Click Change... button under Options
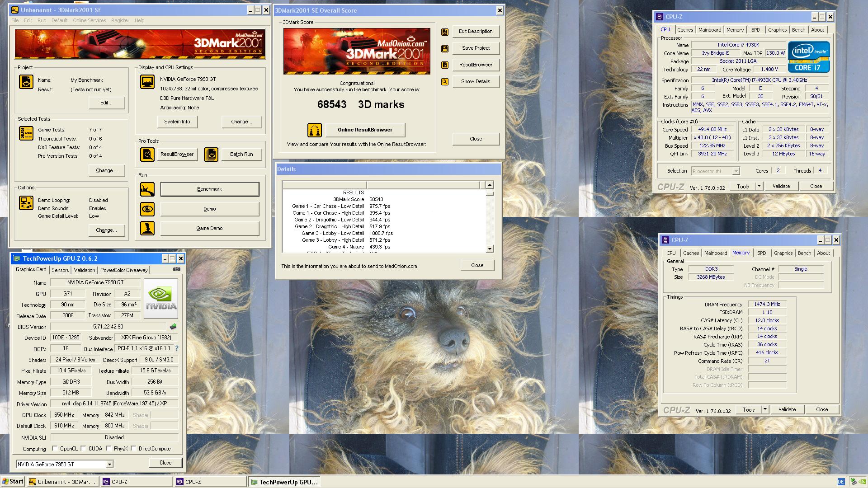Image resolution: width=868 pixels, height=488 pixels. tap(107, 230)
